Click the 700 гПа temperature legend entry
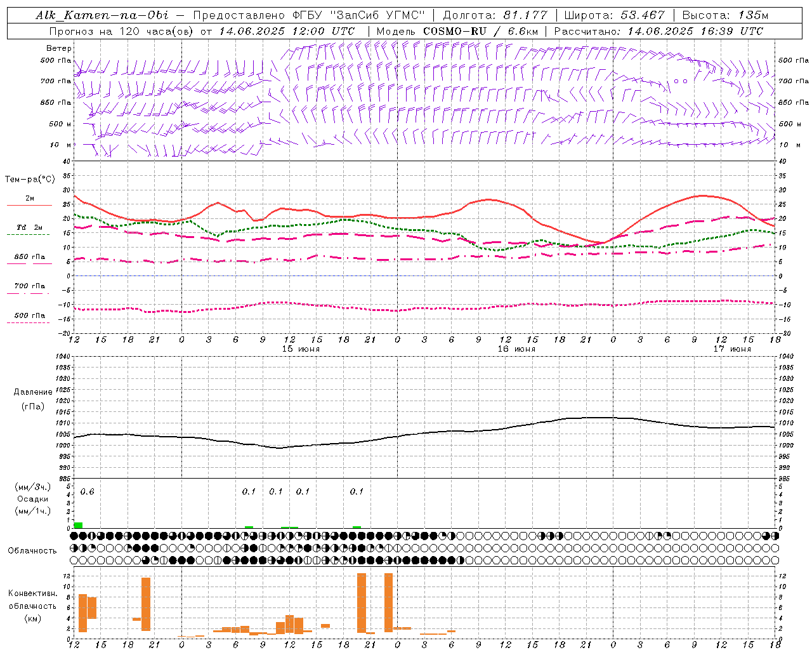This screenshot has height=650, width=812. coord(29,286)
